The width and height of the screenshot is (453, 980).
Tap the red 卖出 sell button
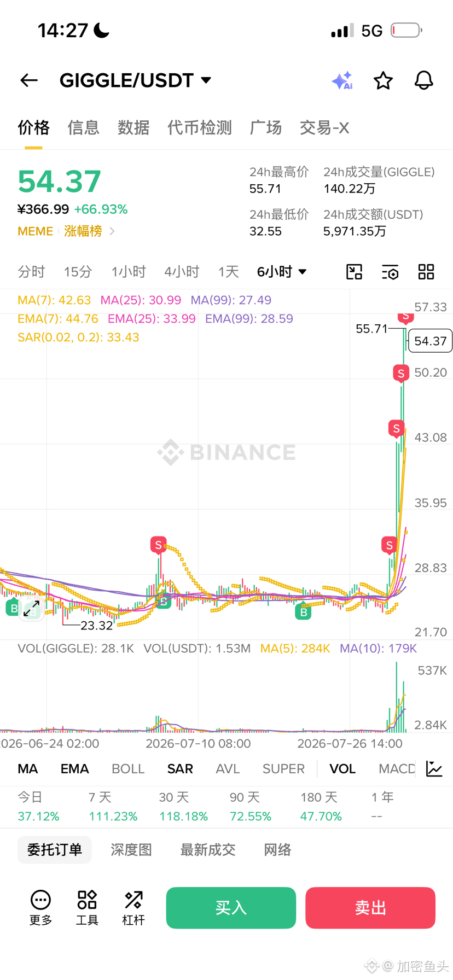(370, 908)
